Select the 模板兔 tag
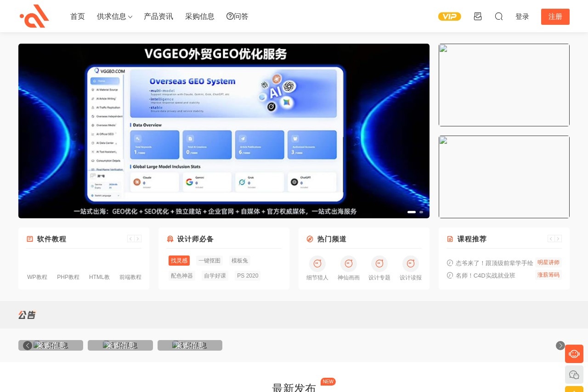 coord(240,261)
